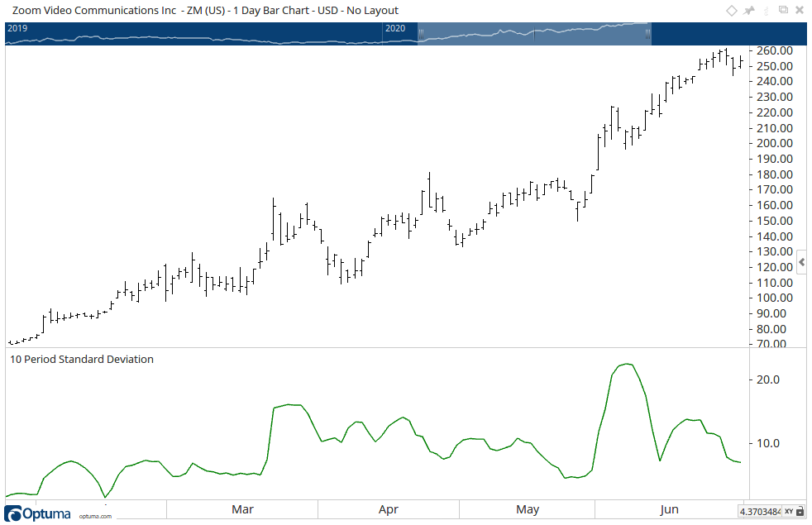Click the highlighted window in the overview bar
812x525 pixels.
point(534,34)
